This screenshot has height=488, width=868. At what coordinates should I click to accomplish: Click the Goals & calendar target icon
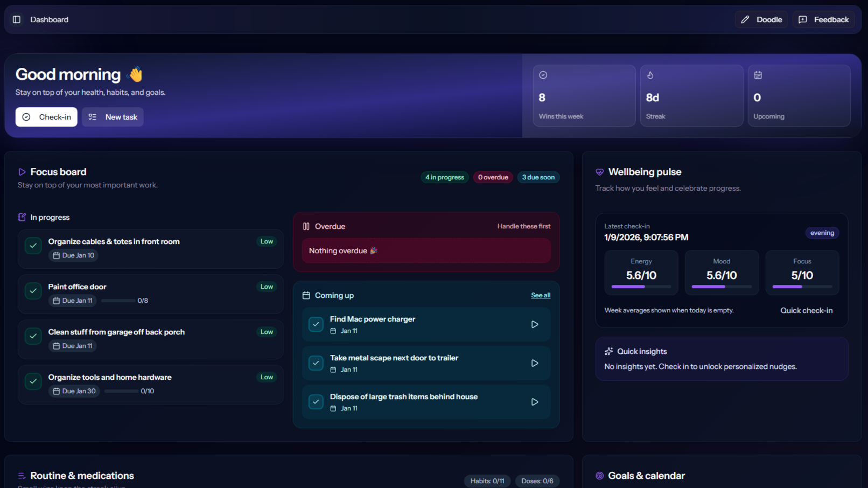tap(599, 476)
